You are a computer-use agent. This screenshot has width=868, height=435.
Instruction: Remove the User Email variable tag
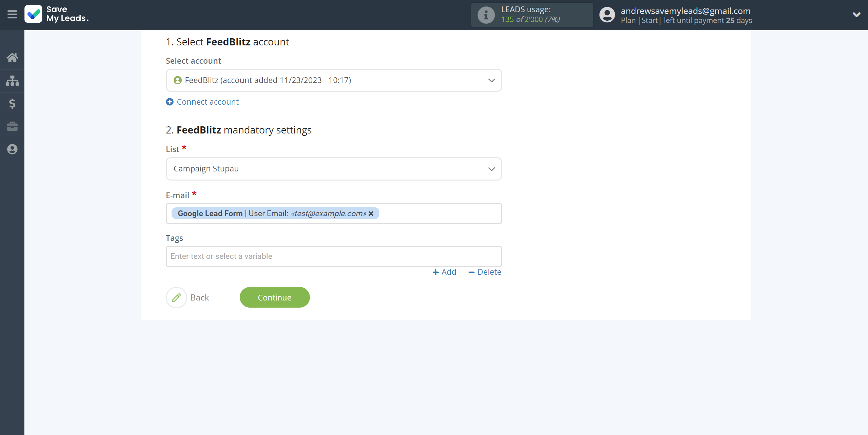[371, 214]
